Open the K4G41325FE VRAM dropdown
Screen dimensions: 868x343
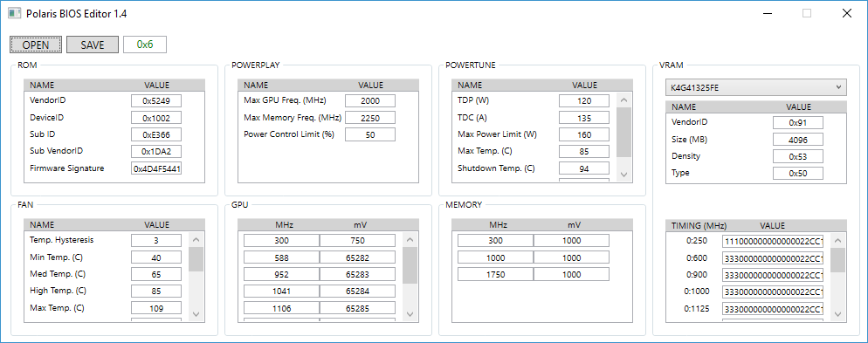click(x=755, y=87)
